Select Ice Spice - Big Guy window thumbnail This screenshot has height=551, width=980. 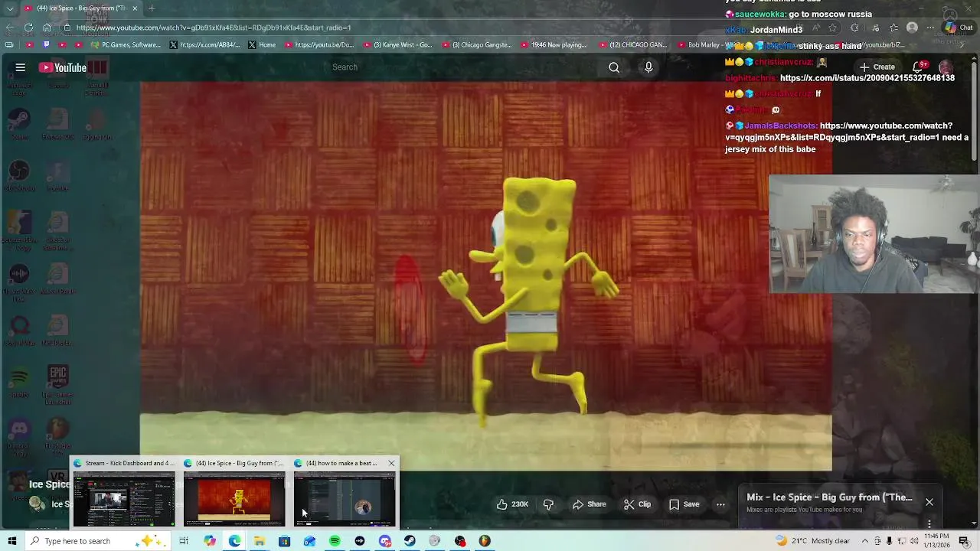(234, 499)
